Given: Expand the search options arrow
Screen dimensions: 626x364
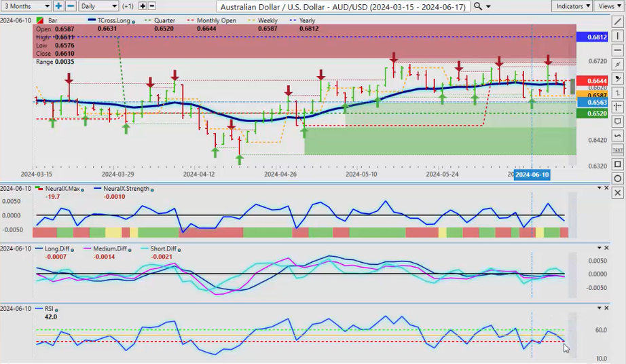Looking at the screenshot, I should tap(490, 6).
